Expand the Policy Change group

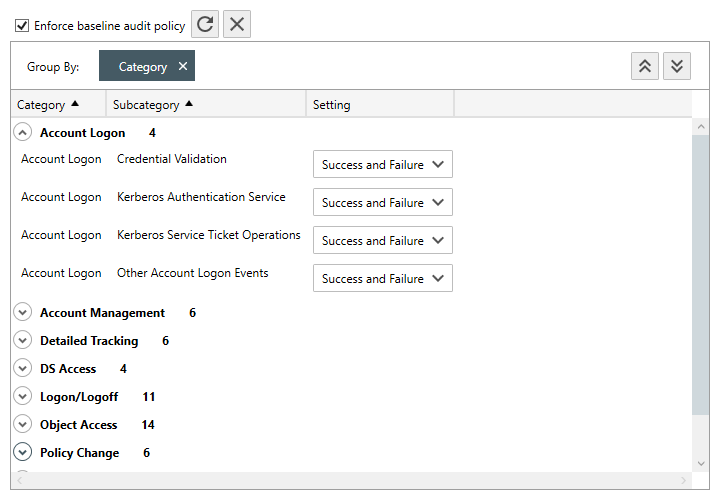point(23,453)
